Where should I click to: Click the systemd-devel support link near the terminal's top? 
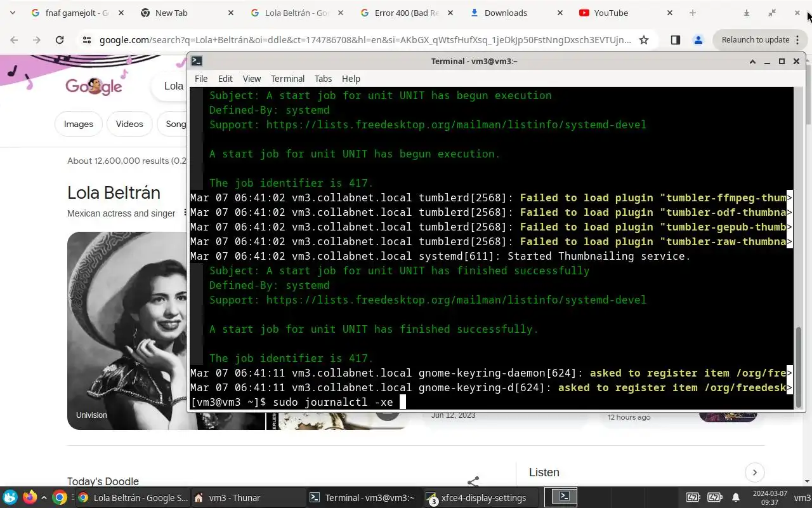[456, 124]
